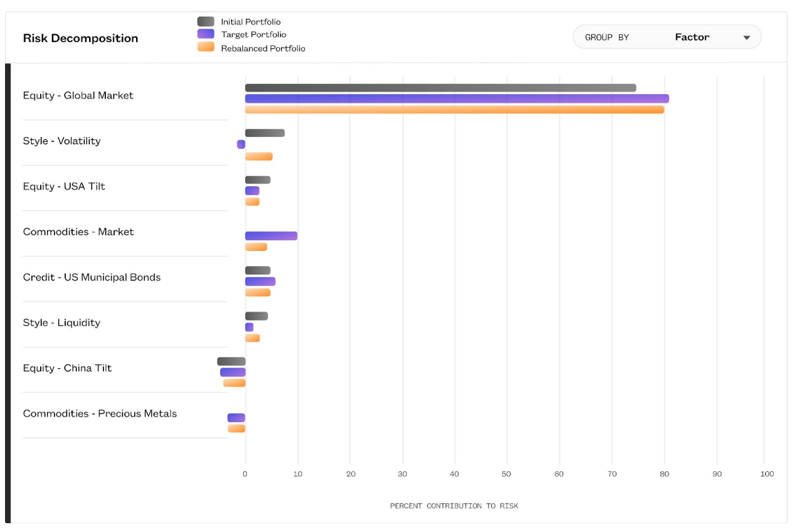Screen dimensions: 794x532
Task: Click the Commodities - Market target portfolio bar
Action: (x=271, y=236)
